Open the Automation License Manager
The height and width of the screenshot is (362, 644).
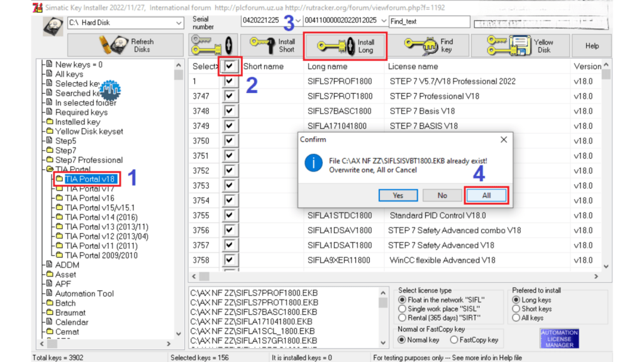559,339
